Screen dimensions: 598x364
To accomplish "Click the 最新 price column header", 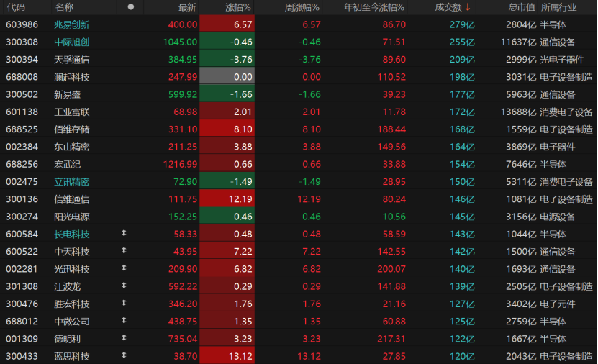I will (187, 7).
